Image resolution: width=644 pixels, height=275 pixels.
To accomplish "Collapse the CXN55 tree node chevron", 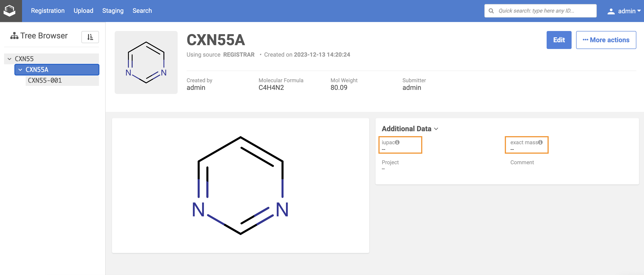I will pyautogui.click(x=9, y=59).
